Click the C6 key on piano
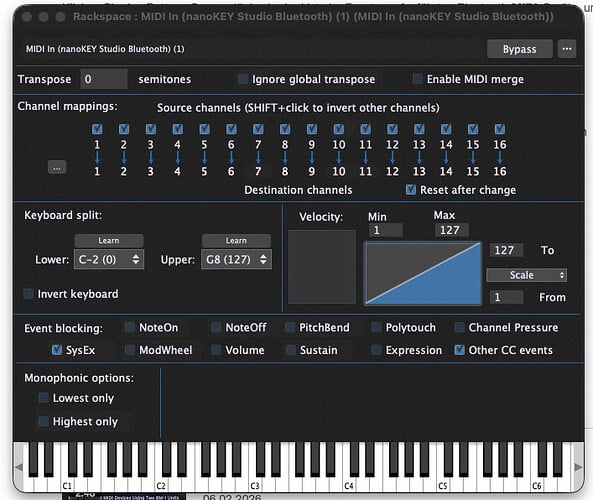593x500 pixels. coord(537,485)
